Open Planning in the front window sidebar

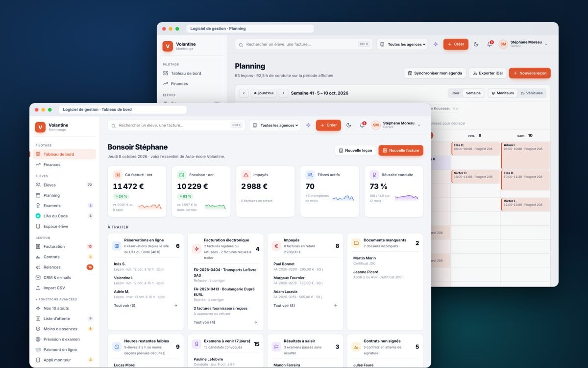pyautogui.click(x=65, y=195)
